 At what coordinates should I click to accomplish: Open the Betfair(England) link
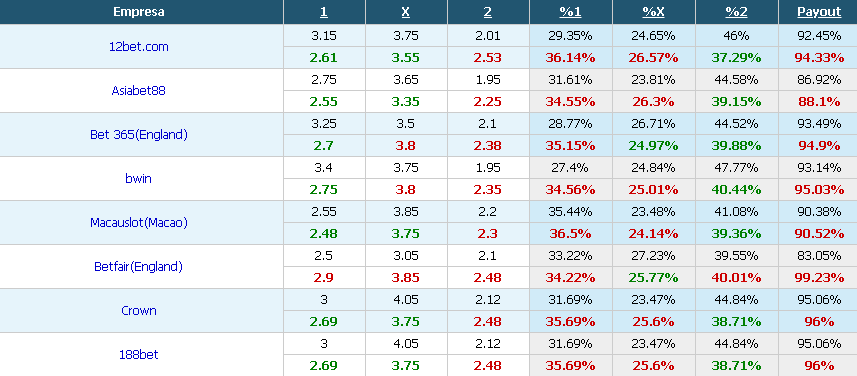(138, 267)
